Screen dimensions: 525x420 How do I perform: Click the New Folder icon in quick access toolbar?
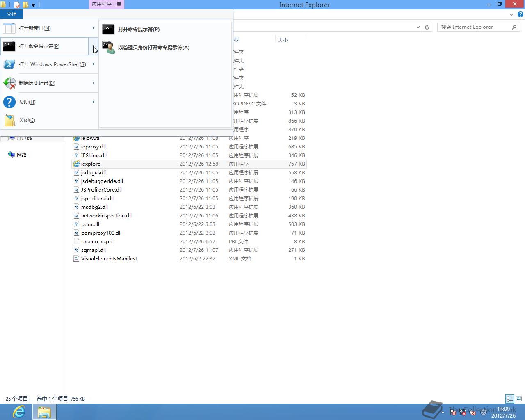coord(25,5)
